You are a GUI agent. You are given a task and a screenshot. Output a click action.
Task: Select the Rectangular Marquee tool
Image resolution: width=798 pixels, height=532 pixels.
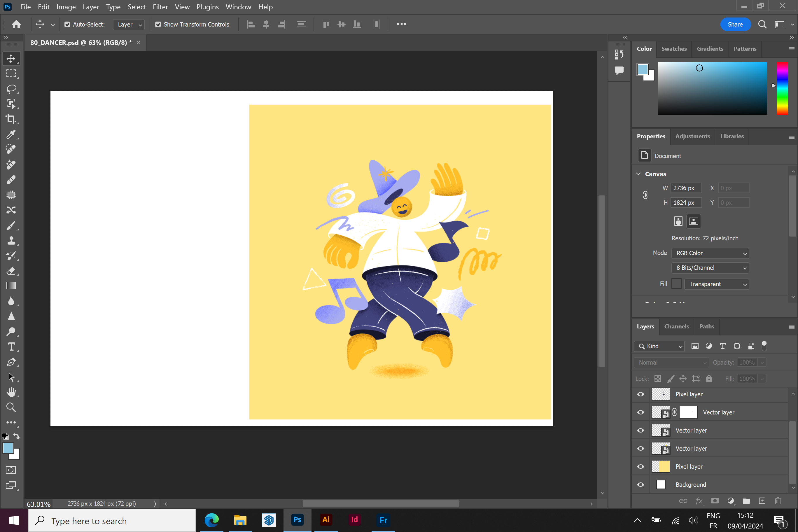click(11, 73)
